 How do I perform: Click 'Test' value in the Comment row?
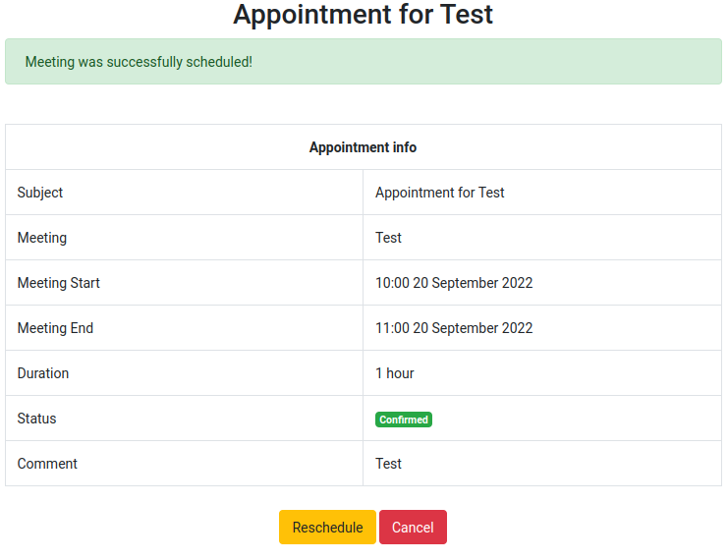click(x=388, y=464)
